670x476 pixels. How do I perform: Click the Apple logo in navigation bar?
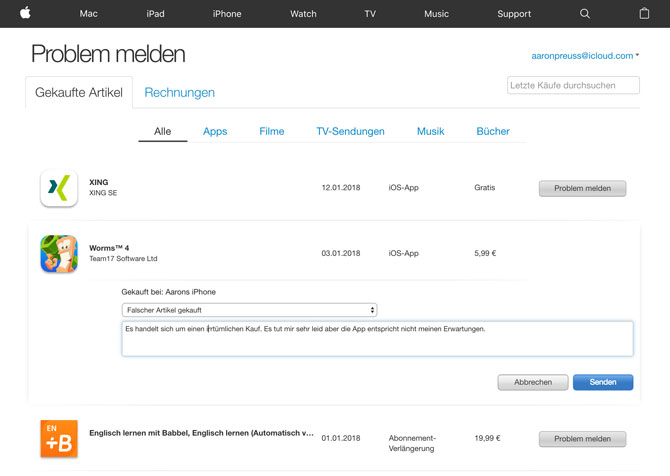(25, 13)
